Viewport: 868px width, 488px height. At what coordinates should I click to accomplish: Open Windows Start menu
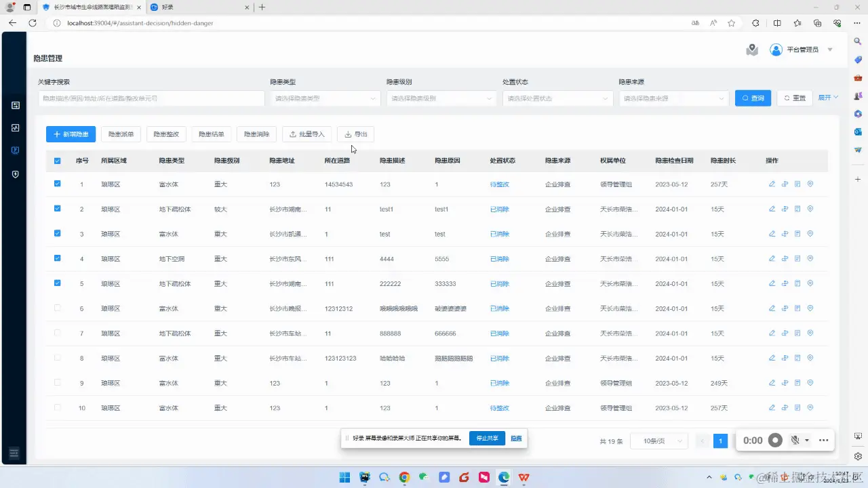pyautogui.click(x=344, y=477)
